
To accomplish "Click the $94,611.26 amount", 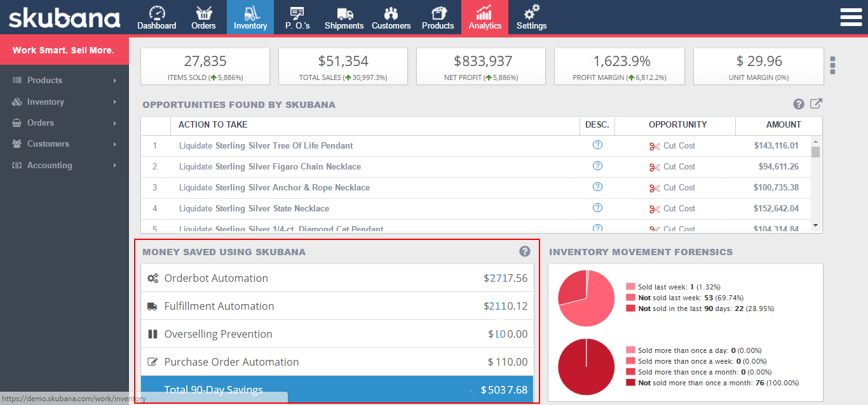I will (x=778, y=166).
